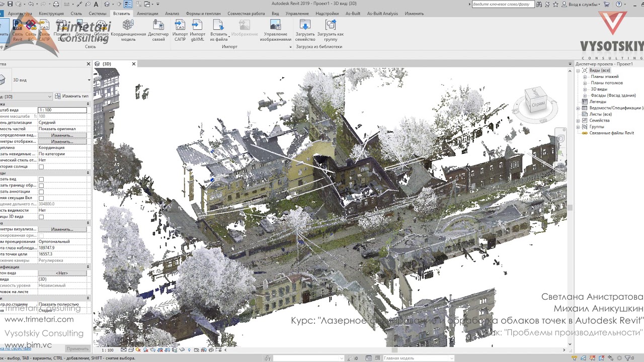
Task: Click the Изменить тип button
Action: 72,96
